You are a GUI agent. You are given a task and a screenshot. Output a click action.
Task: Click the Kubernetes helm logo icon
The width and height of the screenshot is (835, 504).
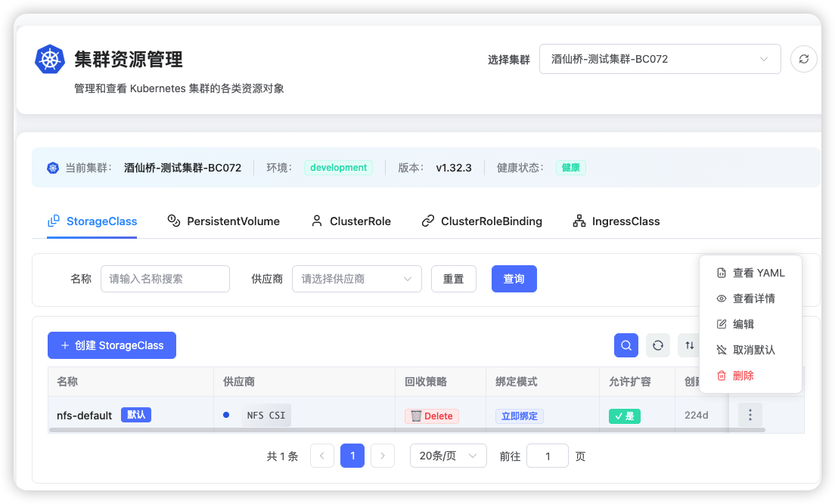(50, 59)
